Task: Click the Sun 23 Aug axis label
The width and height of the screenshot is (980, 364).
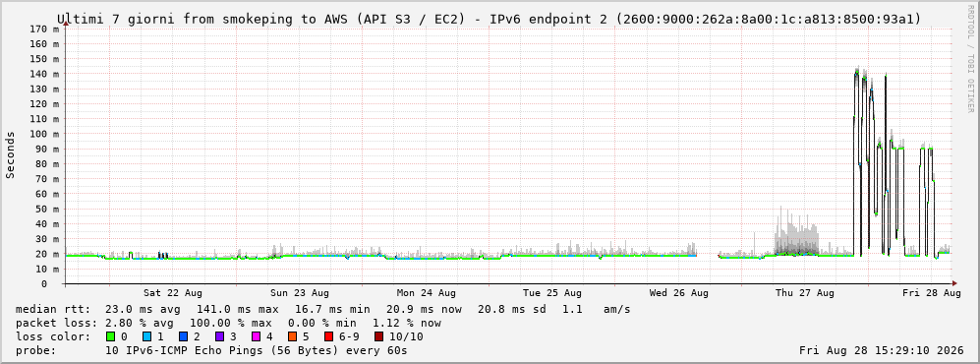Action: [300, 293]
